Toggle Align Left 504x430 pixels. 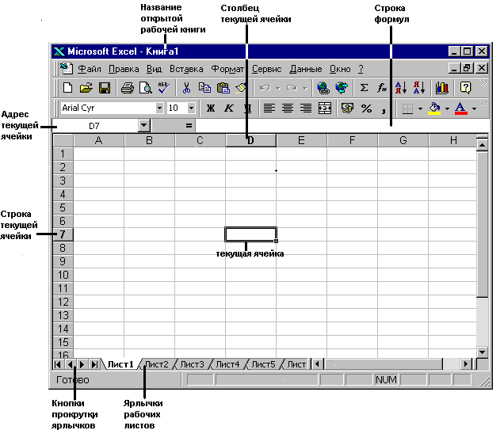tap(269, 108)
